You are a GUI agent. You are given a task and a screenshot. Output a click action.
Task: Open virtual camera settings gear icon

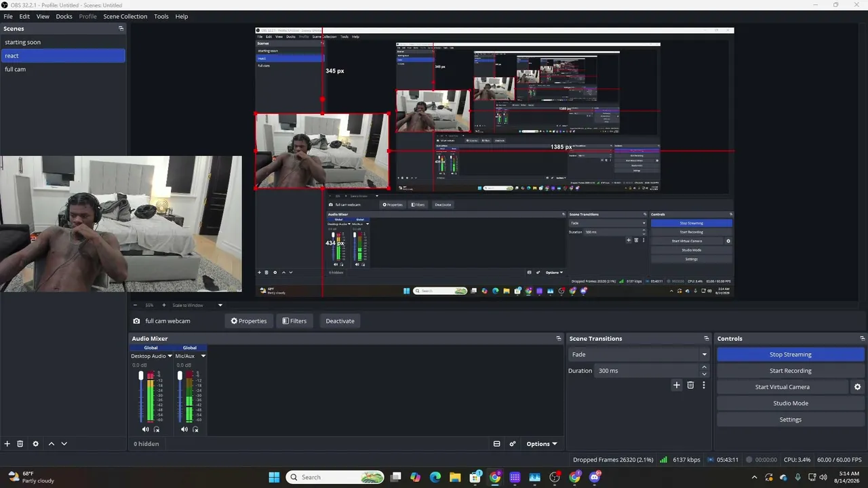click(x=857, y=387)
